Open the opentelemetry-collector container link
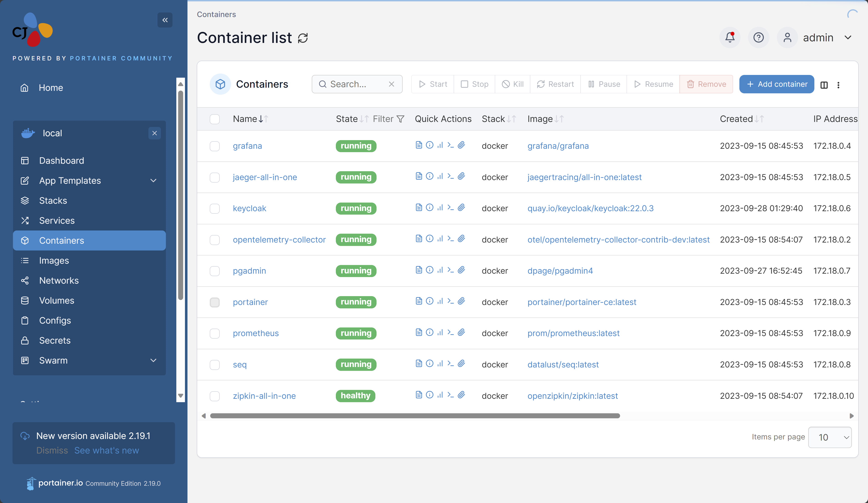 279,240
